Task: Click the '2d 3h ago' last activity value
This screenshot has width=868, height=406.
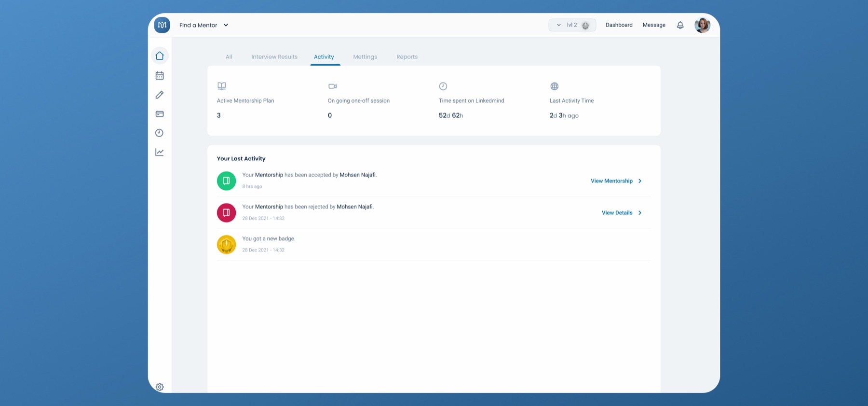Action: (564, 116)
